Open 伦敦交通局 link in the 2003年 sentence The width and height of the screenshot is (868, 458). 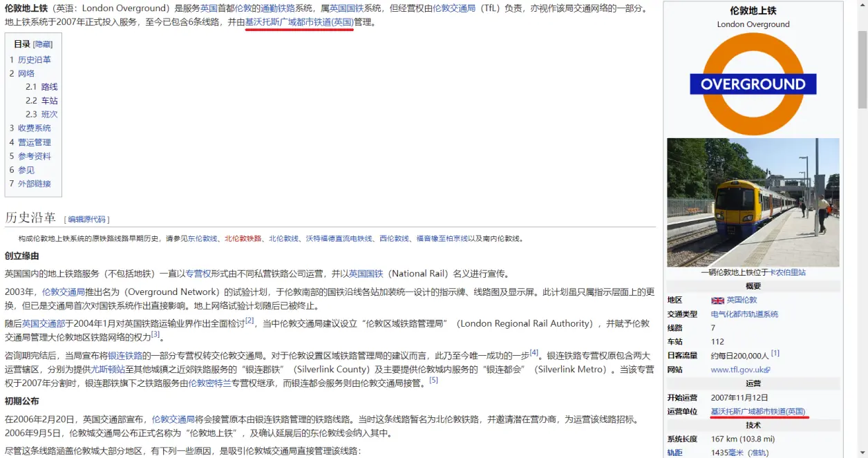[x=64, y=292]
